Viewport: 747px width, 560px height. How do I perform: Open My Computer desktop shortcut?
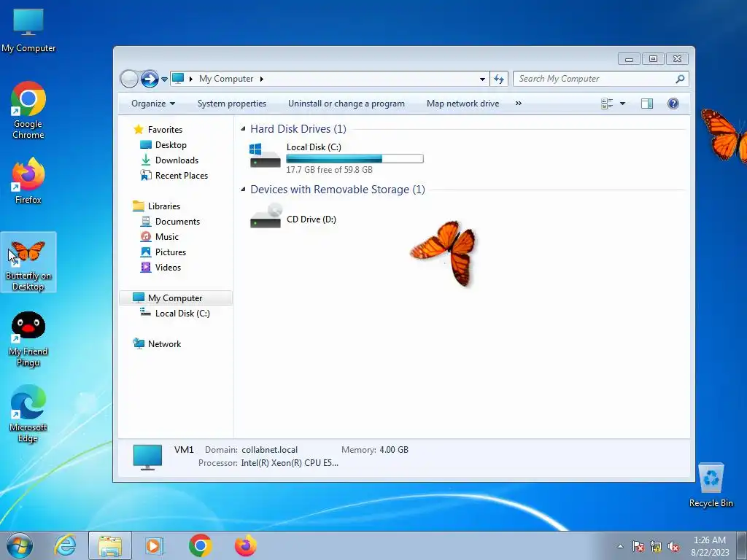click(x=28, y=31)
